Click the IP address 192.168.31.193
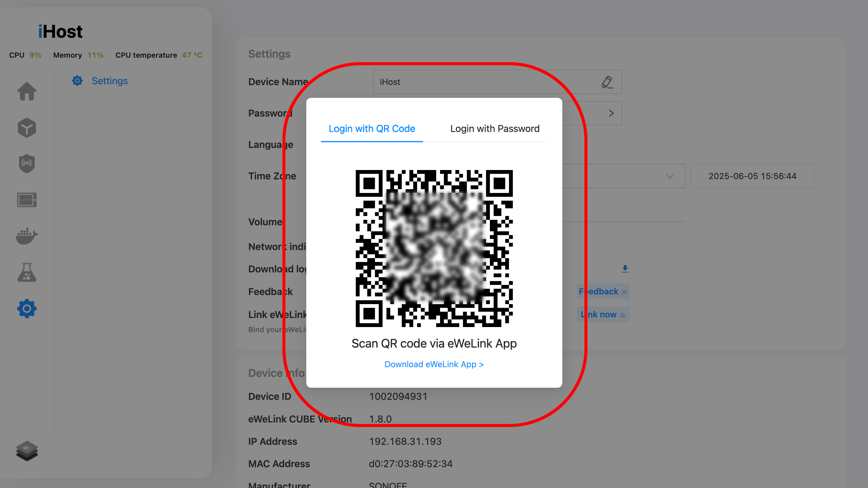Screen dimensions: 868x488 point(405,441)
